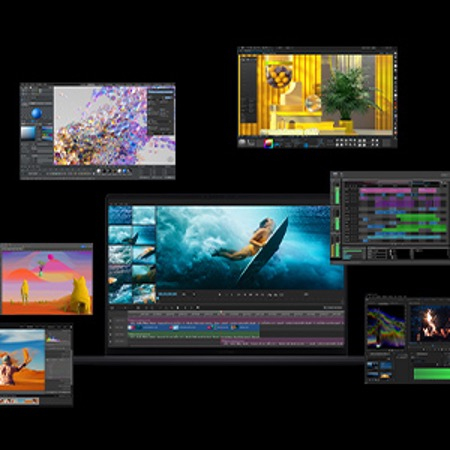Open the color wheel icon in 3D app
The image size is (450, 450).
[269, 143]
